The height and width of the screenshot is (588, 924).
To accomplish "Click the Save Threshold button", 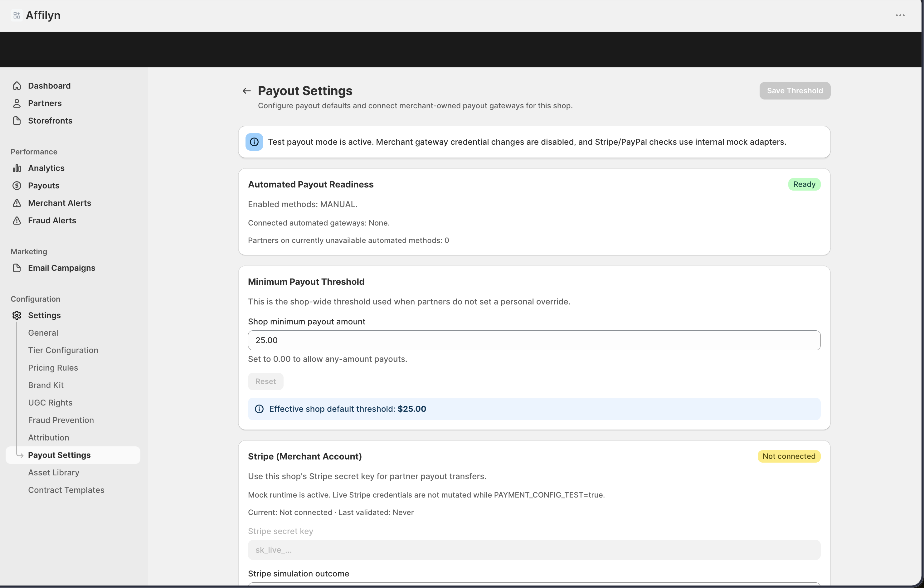I will [795, 90].
